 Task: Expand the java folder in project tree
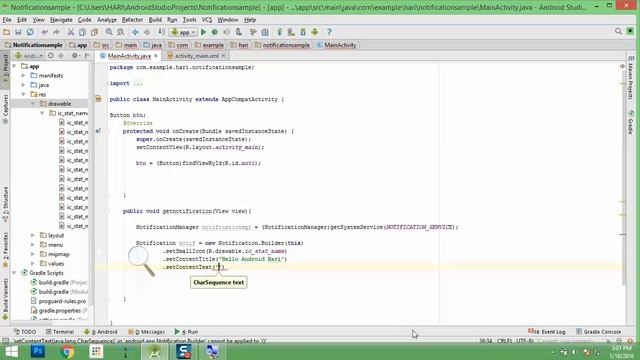click(x=24, y=85)
